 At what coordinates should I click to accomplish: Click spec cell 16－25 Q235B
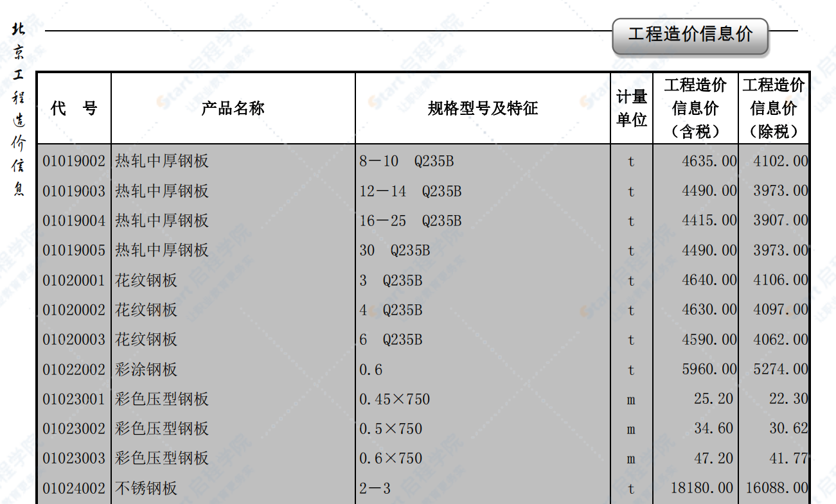[x=411, y=221]
